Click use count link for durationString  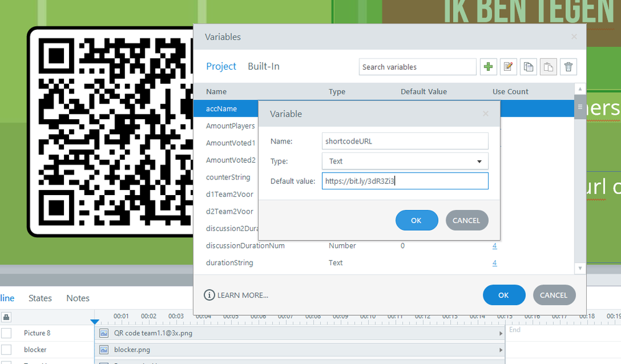495,263
